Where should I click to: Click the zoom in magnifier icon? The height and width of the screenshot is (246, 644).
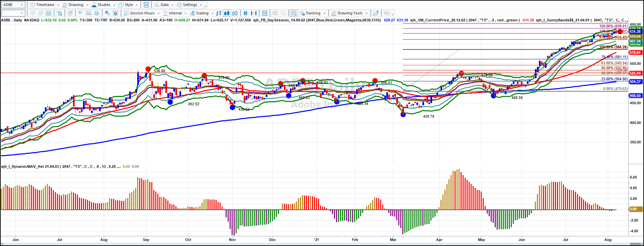pos(275,13)
